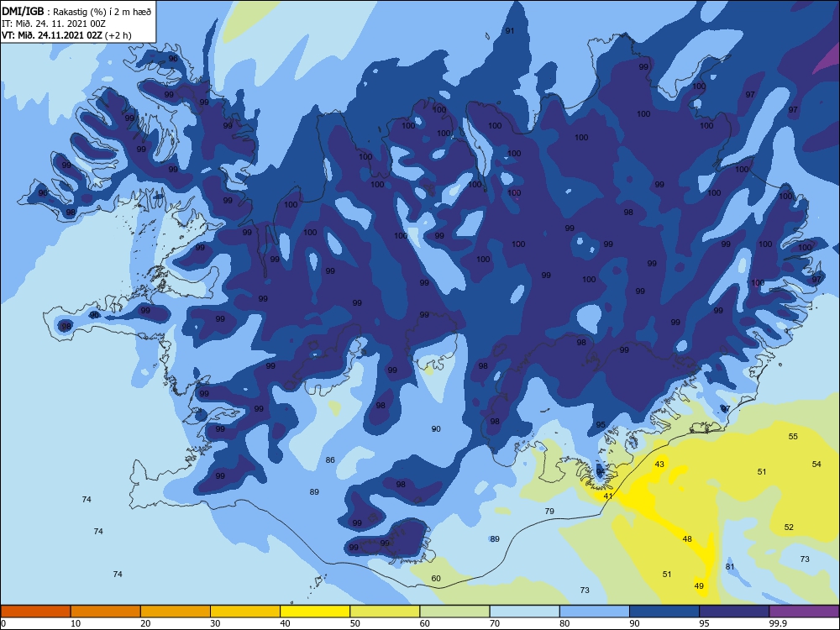Viewport: 840px width, 630px height.
Task: Click the bright yellow 40–50 legend swatch
Action: click(x=315, y=612)
